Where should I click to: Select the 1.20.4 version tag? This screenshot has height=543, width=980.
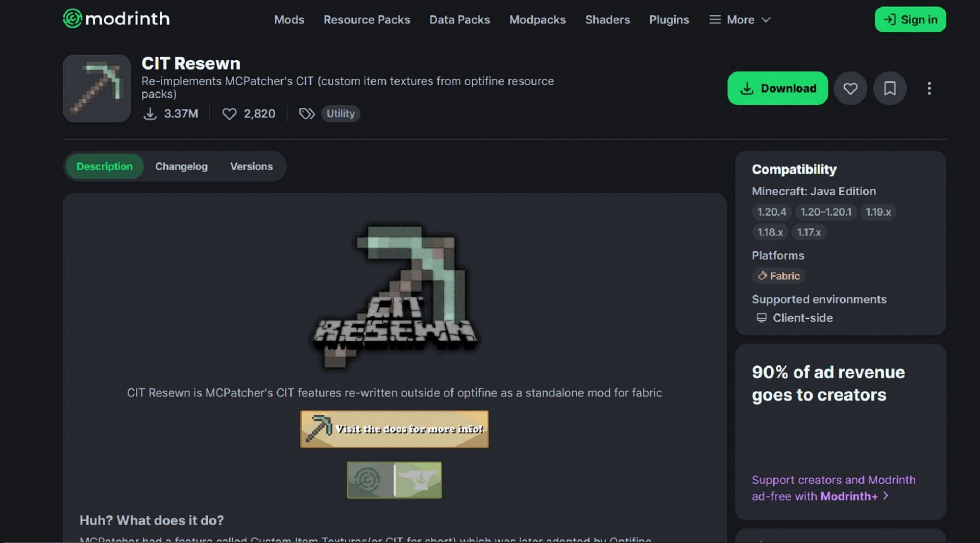click(x=771, y=212)
